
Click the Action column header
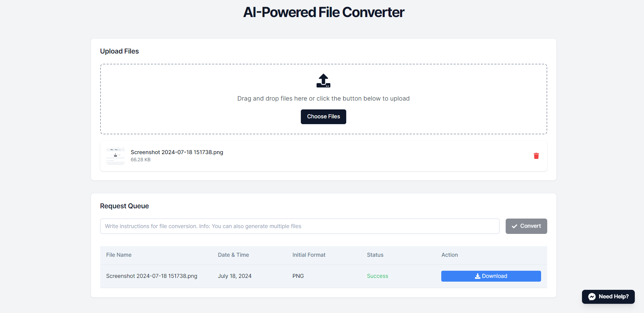pyautogui.click(x=449, y=255)
